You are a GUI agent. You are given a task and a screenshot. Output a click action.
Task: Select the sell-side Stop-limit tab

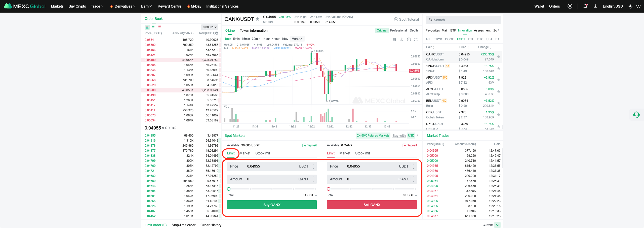click(x=363, y=153)
